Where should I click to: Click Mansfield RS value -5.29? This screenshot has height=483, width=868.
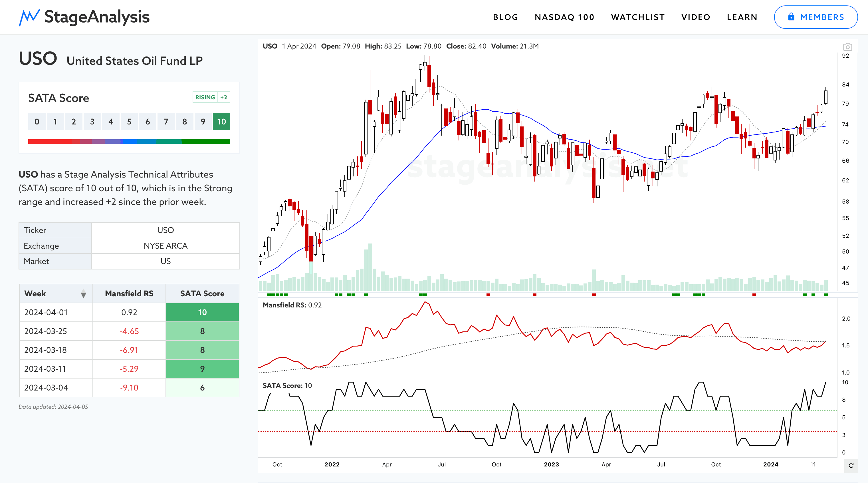(x=129, y=369)
